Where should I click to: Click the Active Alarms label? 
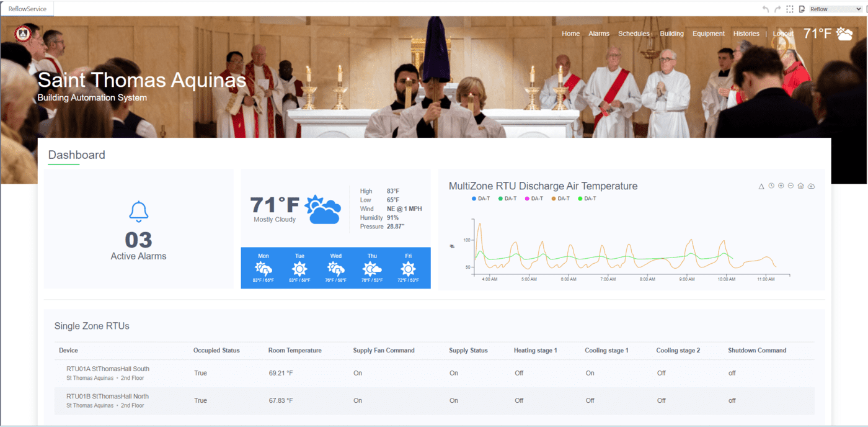point(138,256)
